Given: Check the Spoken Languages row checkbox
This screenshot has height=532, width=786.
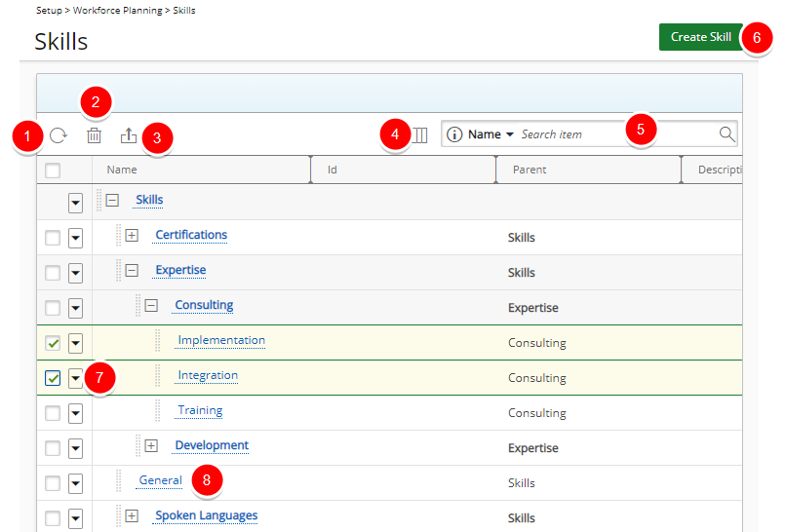Looking at the screenshot, I should coord(53,518).
